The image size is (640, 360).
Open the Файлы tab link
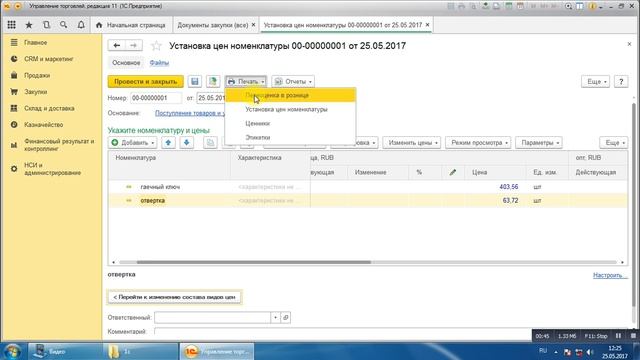(159, 63)
